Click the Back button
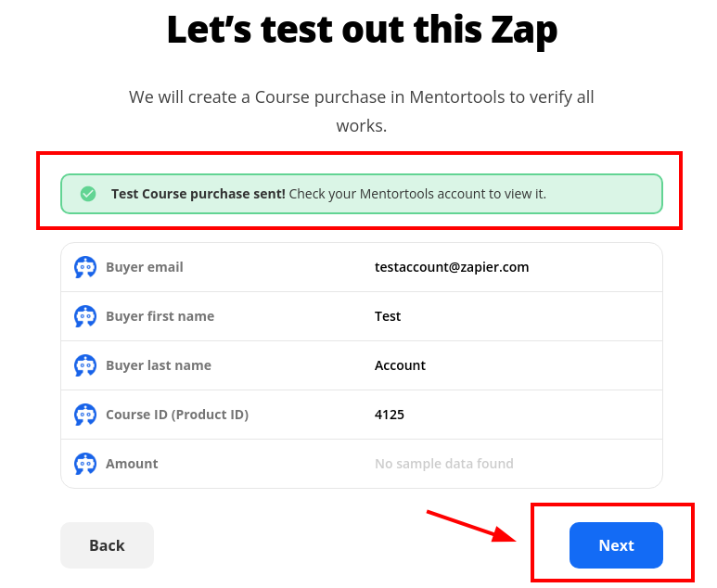 (107, 545)
